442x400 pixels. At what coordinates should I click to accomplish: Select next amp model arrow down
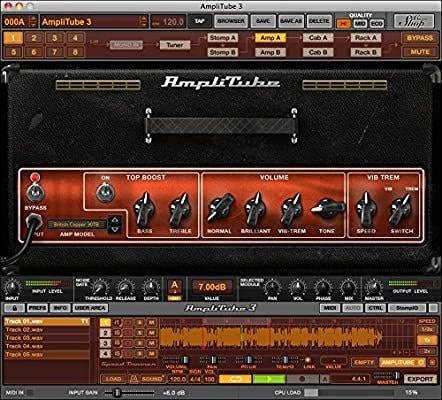[x=114, y=229]
